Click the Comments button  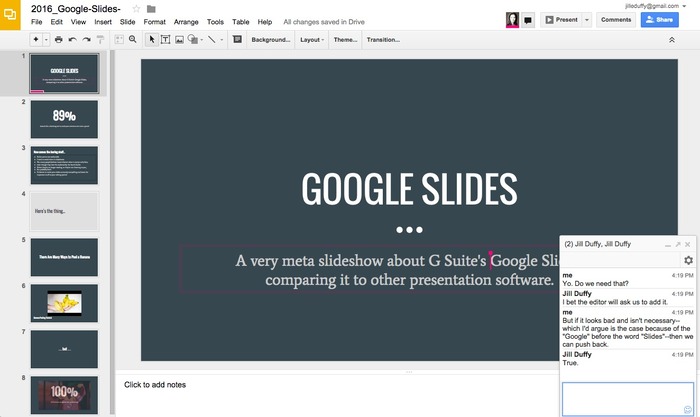click(615, 19)
